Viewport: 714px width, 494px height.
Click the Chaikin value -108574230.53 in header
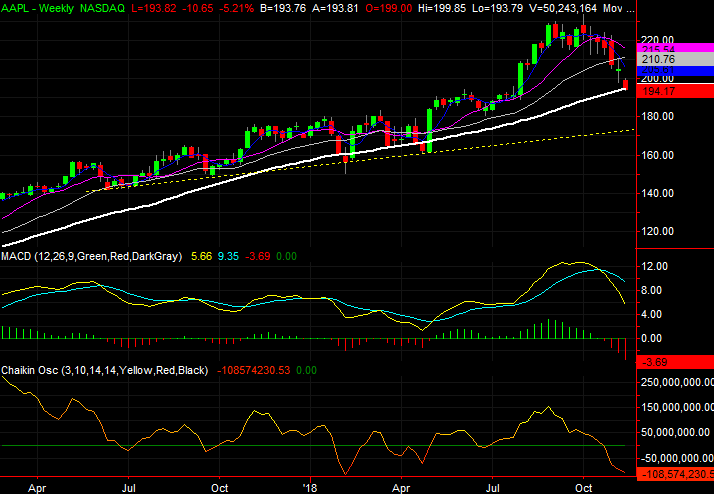(254, 370)
